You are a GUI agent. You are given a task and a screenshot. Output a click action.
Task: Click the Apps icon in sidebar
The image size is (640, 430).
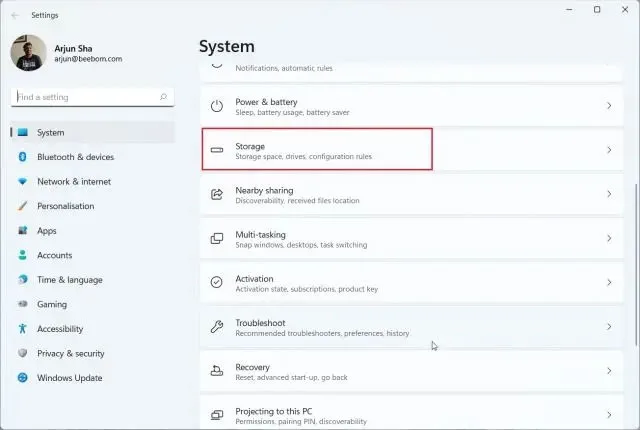[x=22, y=231]
